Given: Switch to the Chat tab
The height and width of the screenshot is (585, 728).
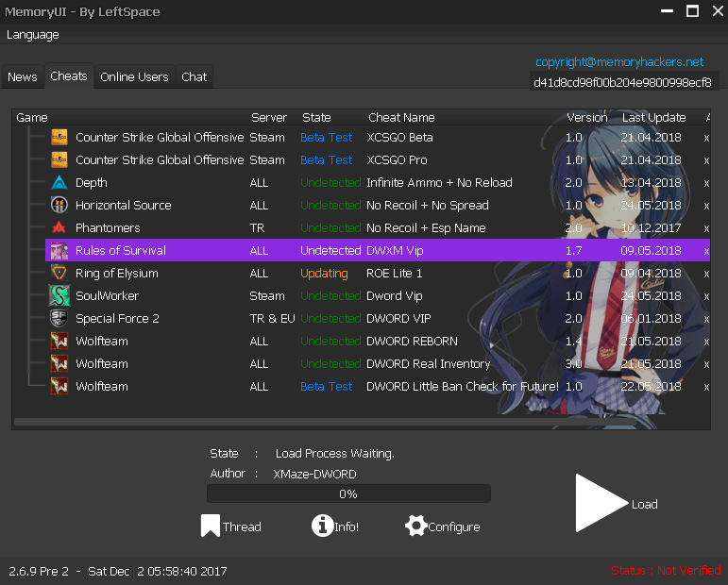Looking at the screenshot, I should coord(195,76).
